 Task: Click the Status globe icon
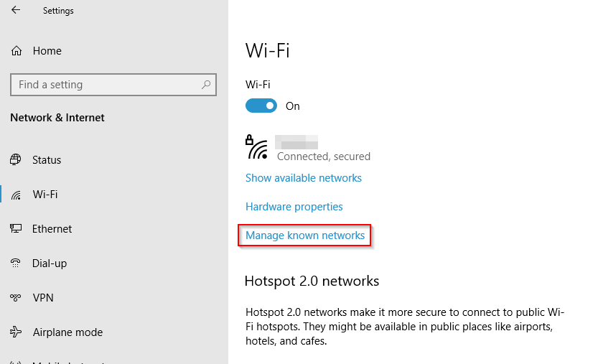coord(16,159)
